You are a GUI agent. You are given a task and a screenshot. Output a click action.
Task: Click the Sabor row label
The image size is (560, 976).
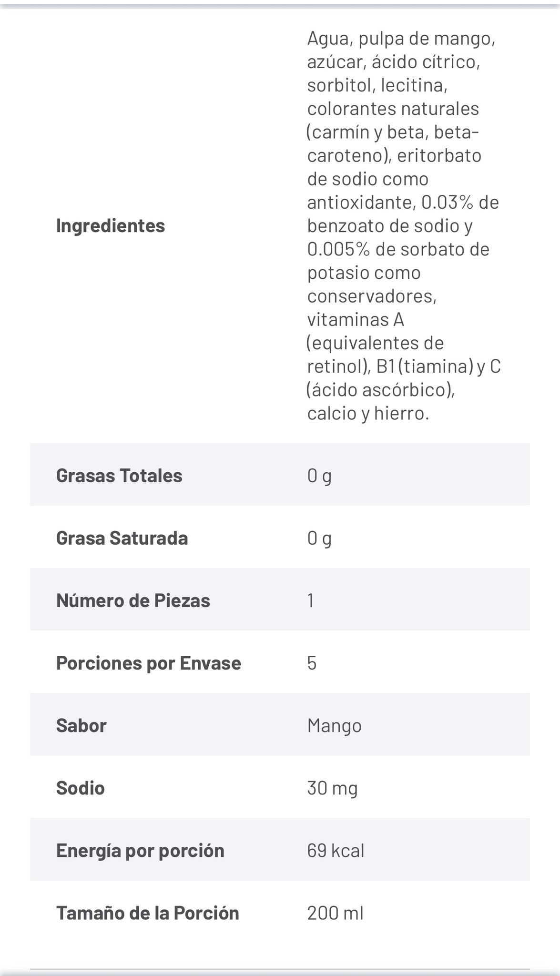(x=81, y=725)
